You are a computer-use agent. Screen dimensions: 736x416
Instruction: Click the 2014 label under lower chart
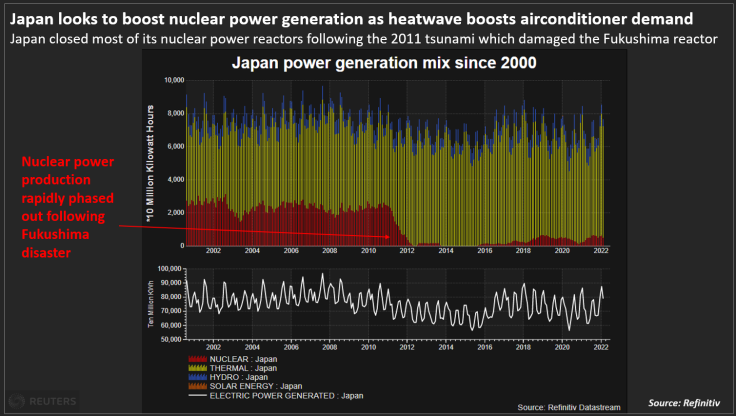tap(446, 347)
